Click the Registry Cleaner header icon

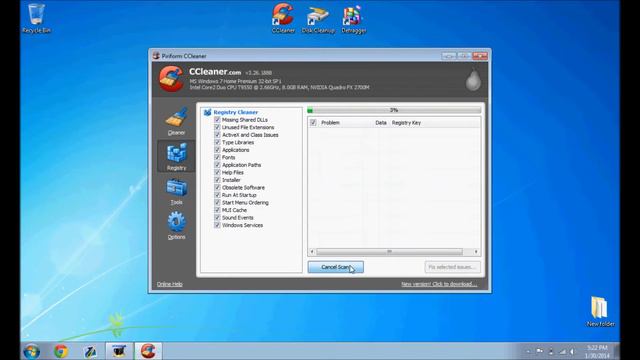coord(207,112)
